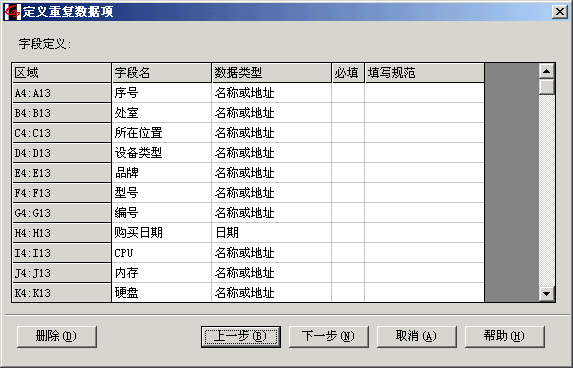The image size is (573, 368).
Task: Click the 所在位置 field name cell
Action: (x=162, y=133)
